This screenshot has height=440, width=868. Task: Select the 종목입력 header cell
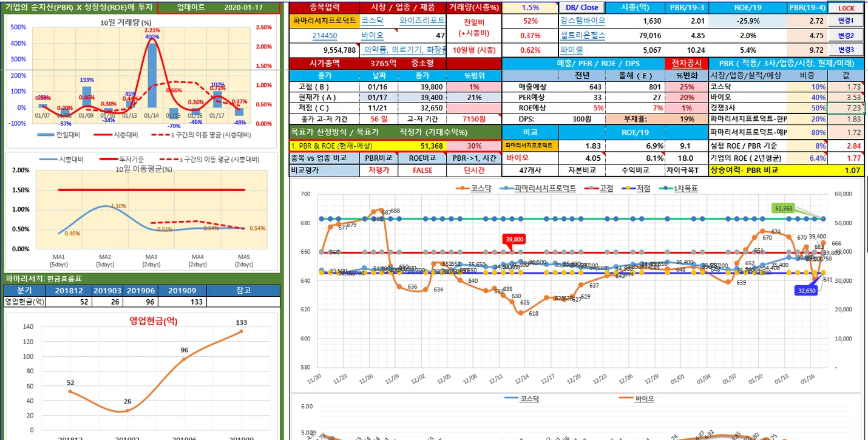click(324, 8)
